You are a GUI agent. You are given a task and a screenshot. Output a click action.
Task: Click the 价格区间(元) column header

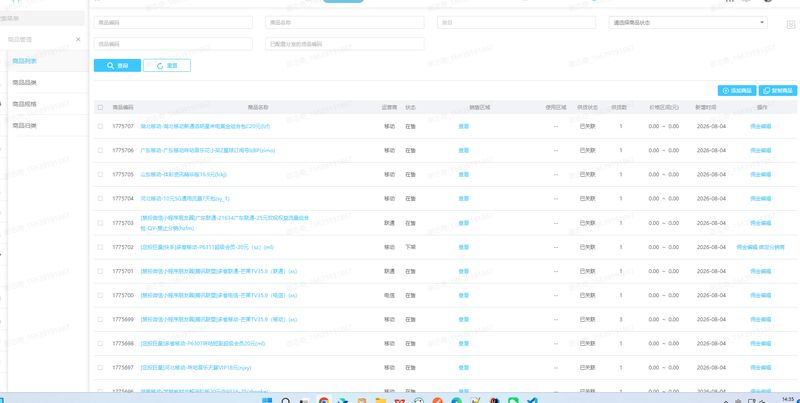[x=663, y=108]
